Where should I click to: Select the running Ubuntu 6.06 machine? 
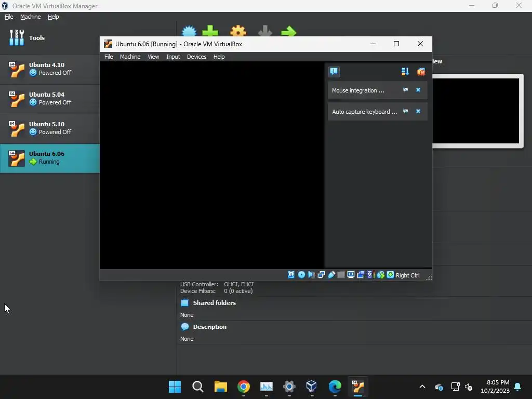point(49,158)
